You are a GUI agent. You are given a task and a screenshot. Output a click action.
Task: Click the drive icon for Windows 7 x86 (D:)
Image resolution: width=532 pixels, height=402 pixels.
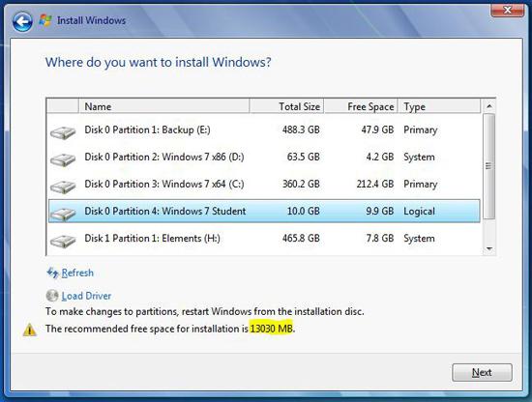coord(63,159)
